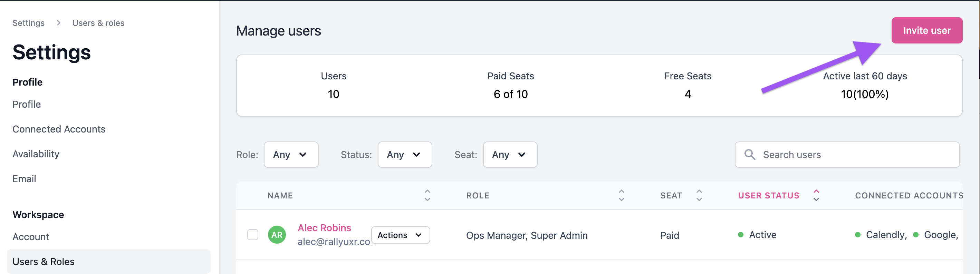Click the Invite user button
The image size is (980, 274).
point(926,30)
